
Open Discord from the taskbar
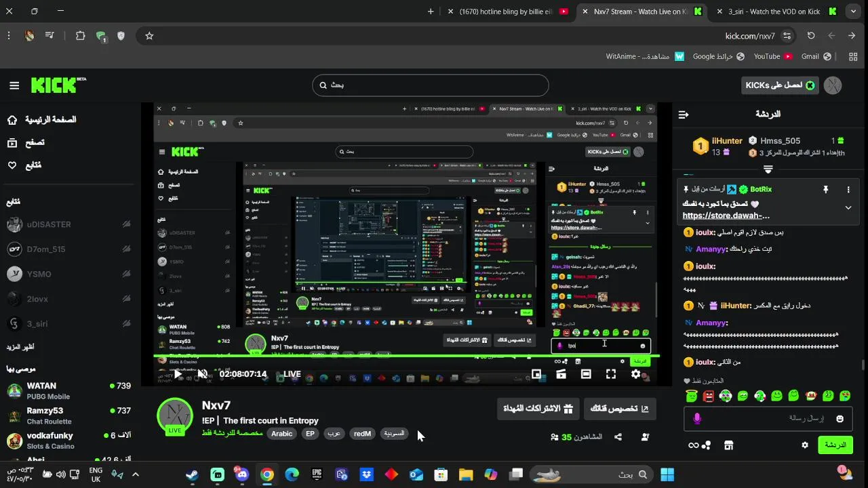click(x=242, y=474)
